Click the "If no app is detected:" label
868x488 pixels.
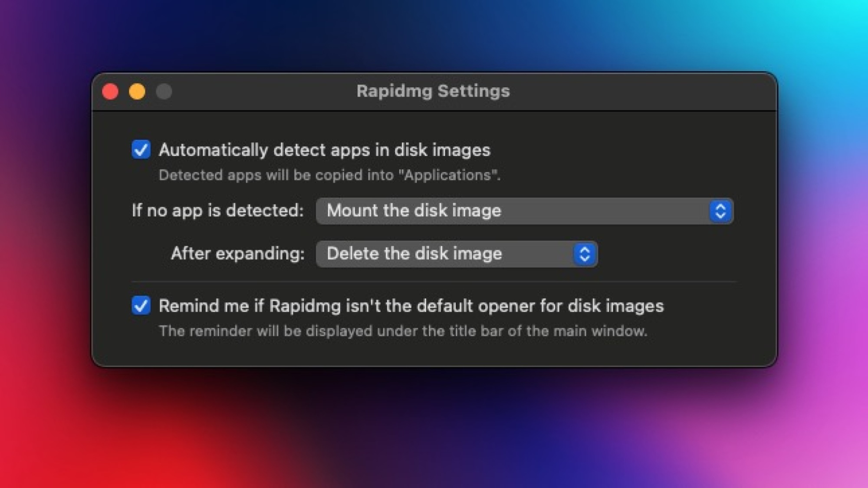tap(217, 211)
